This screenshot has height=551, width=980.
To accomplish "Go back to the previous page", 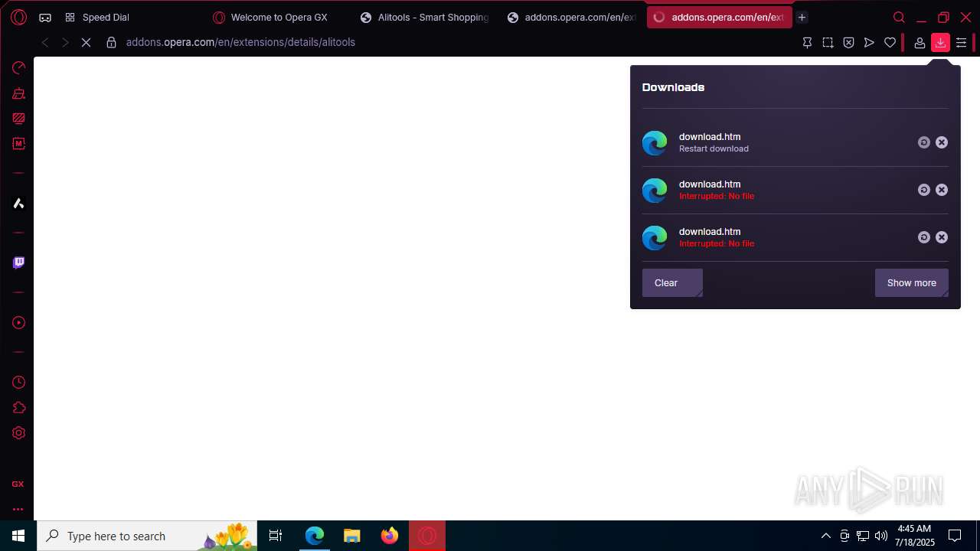I will click(45, 43).
